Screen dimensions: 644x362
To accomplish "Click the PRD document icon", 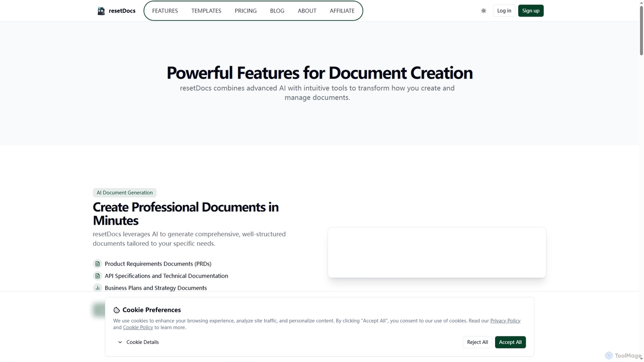I will (98, 263).
